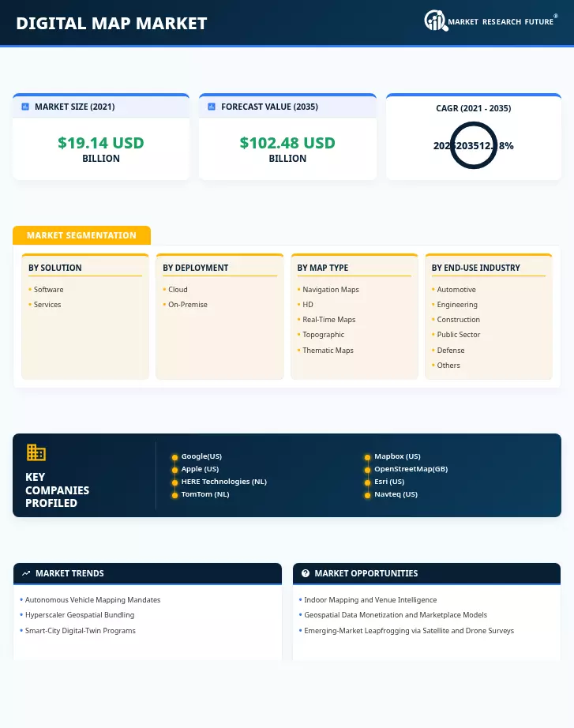574x728 pixels.
Task: Click On-Premise in By Deployment list
Action: click(x=188, y=305)
